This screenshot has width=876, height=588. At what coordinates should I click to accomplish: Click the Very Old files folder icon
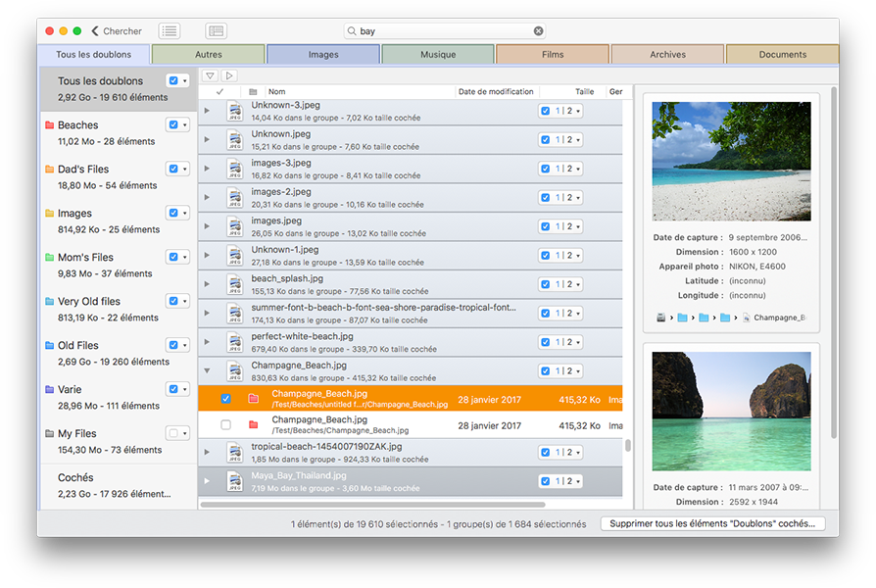pos(49,301)
